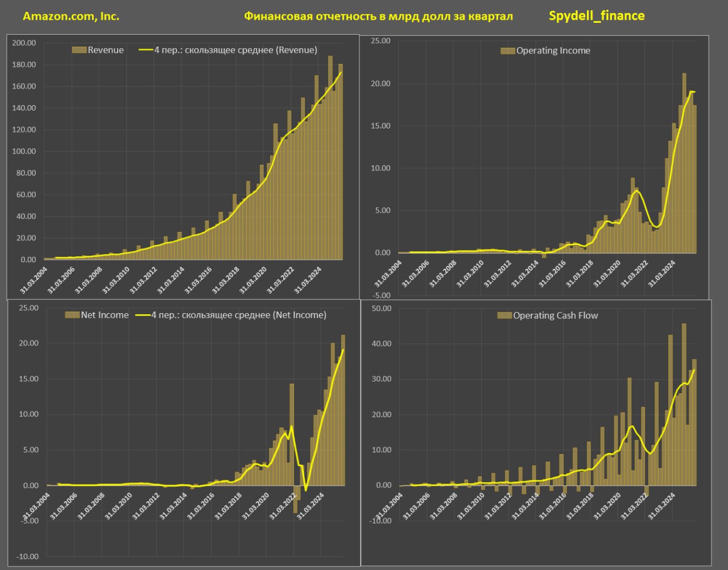This screenshot has height=570, width=728.
Task: Select the Operating Cash Flow legend text
Action: [x=555, y=315]
